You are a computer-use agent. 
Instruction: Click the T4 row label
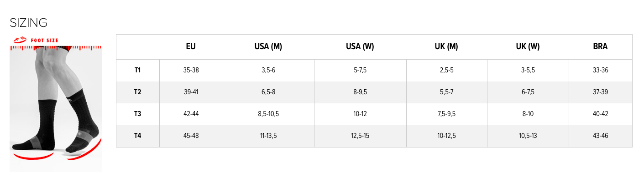coord(137,136)
